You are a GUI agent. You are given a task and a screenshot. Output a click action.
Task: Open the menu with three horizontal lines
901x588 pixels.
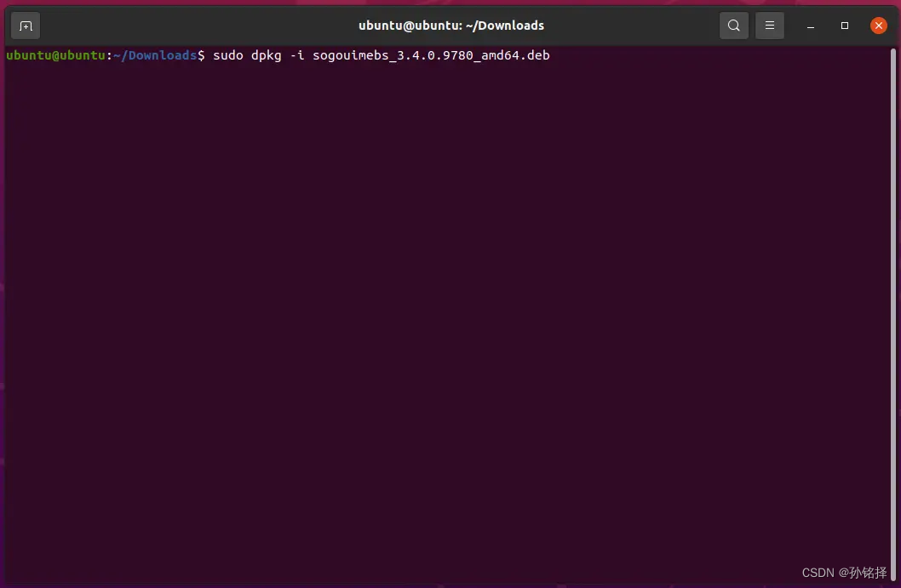769,25
